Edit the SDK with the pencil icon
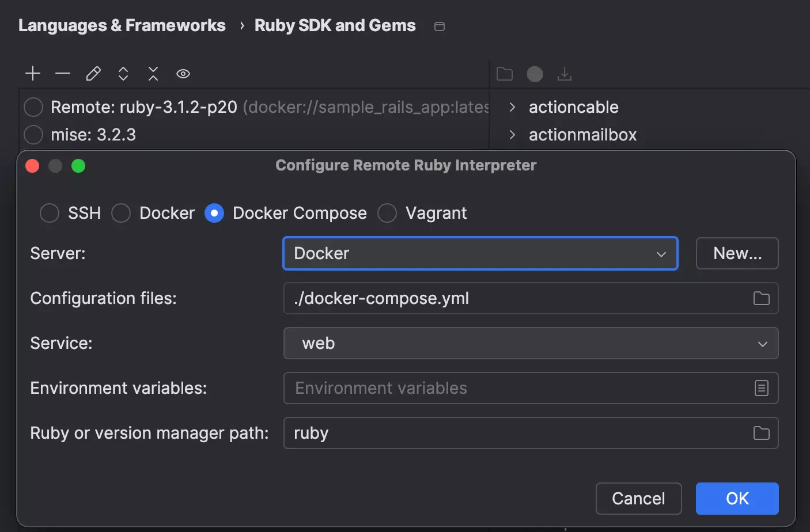810x532 pixels. point(93,74)
